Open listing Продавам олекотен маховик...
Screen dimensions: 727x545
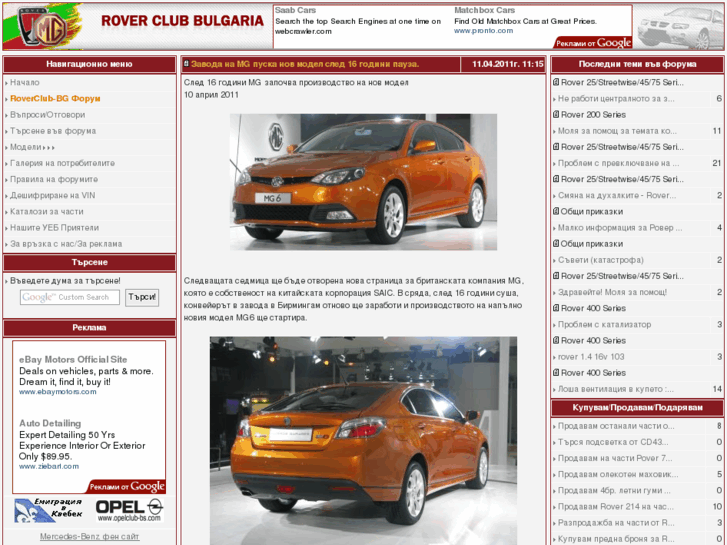click(x=618, y=474)
